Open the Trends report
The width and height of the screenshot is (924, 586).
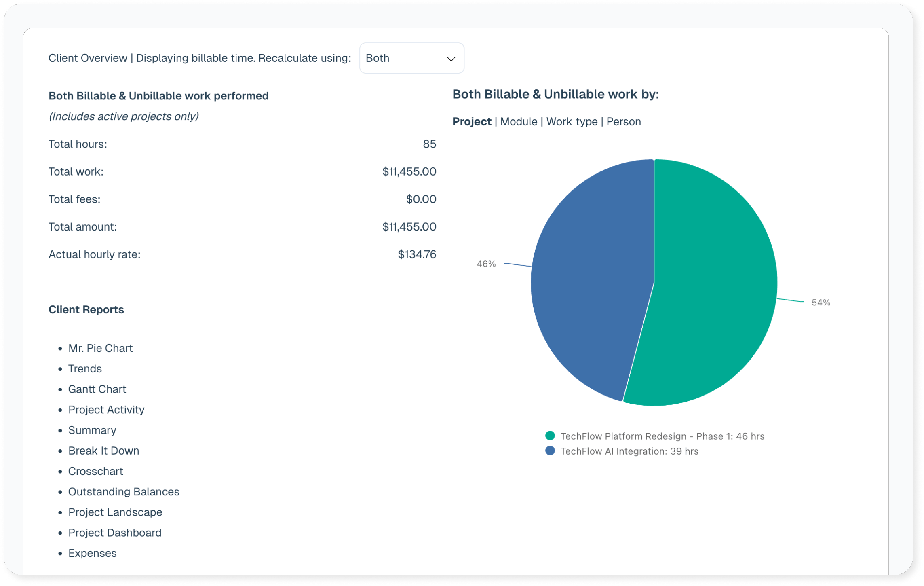tap(85, 369)
